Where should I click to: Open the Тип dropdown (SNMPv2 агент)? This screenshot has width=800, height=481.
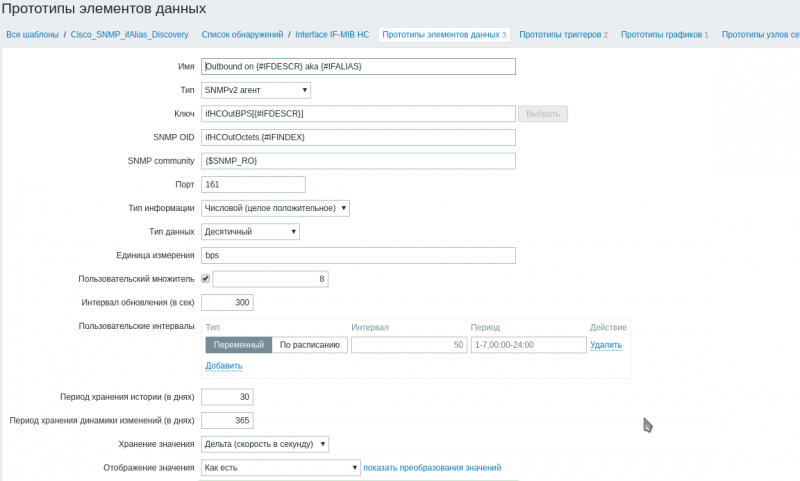[x=256, y=90]
